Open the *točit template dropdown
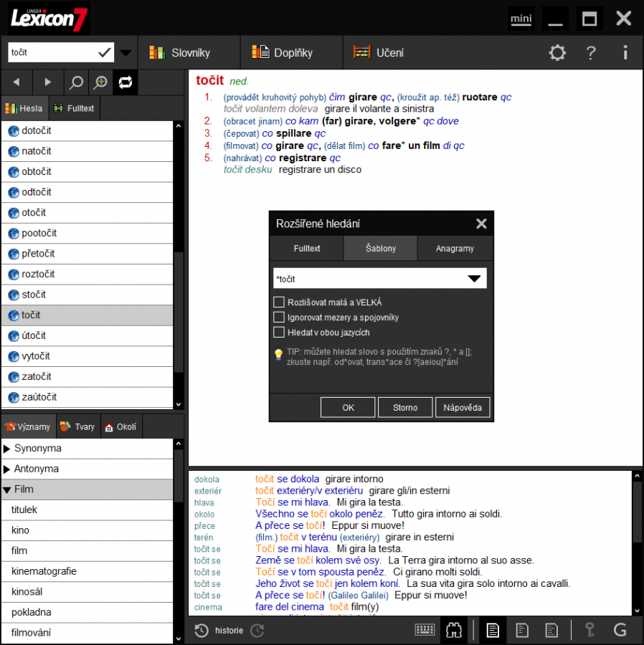 (x=474, y=278)
